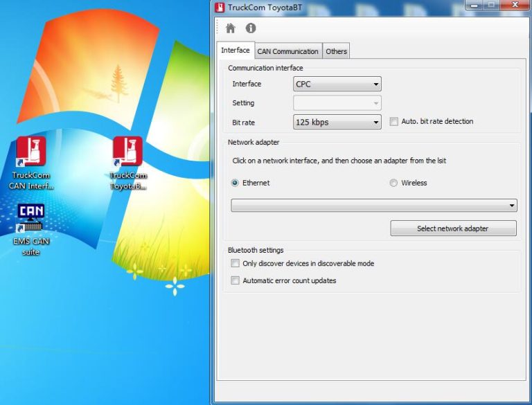Go to the home screen icon
The image size is (532, 405).
pyautogui.click(x=231, y=28)
